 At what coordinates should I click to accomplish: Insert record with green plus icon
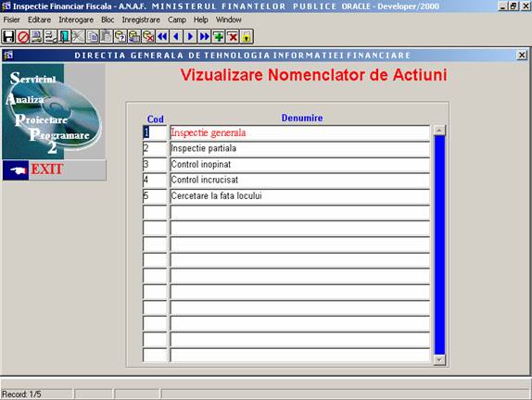coord(219,37)
